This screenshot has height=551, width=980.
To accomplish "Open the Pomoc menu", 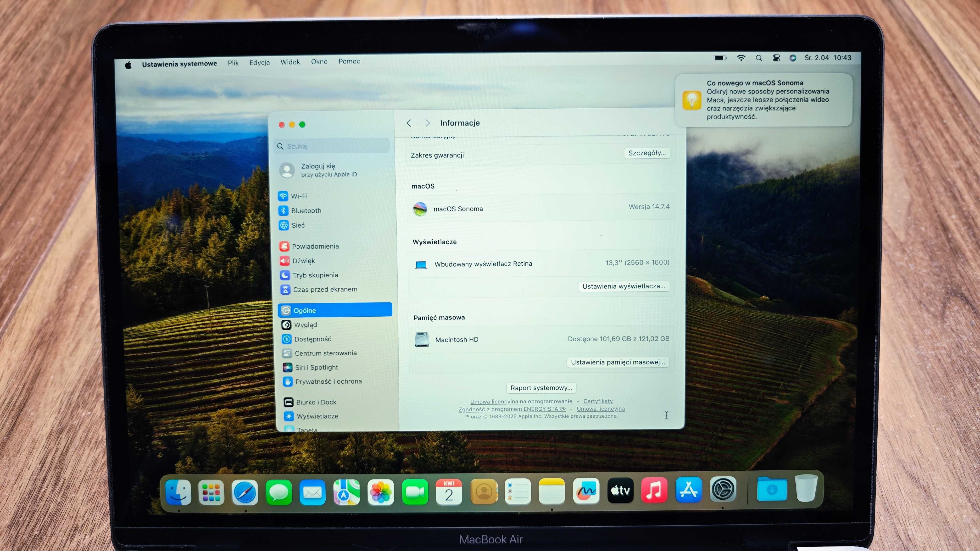I will point(349,61).
